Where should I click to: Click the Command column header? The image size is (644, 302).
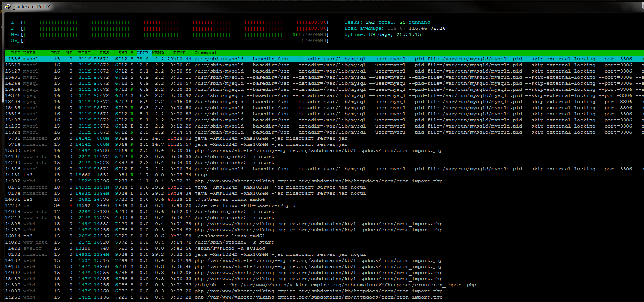(x=205, y=53)
